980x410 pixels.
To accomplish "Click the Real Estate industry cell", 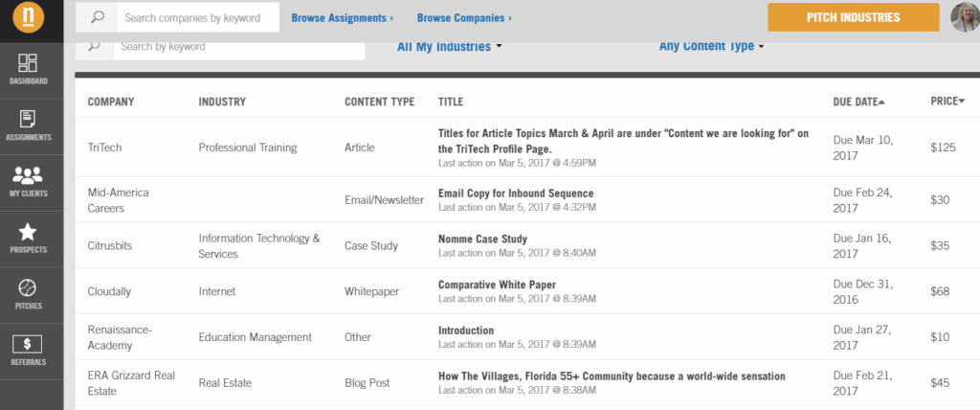I will pos(225,383).
